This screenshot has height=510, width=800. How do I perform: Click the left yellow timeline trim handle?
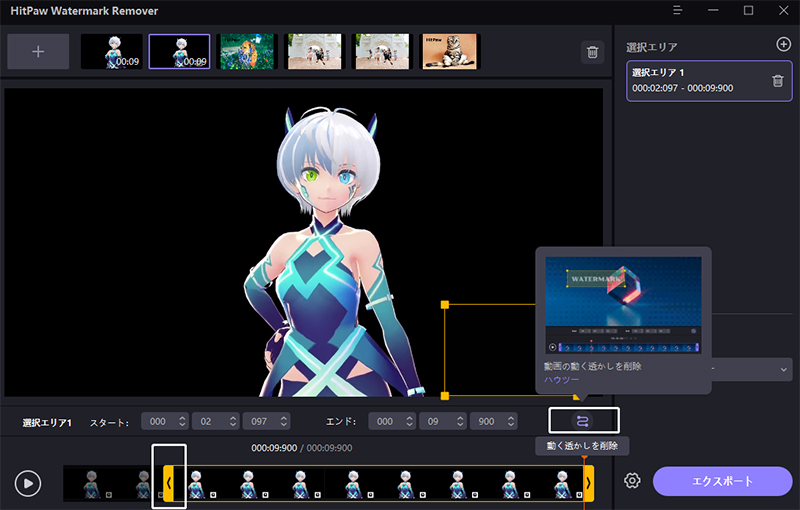pos(168,483)
